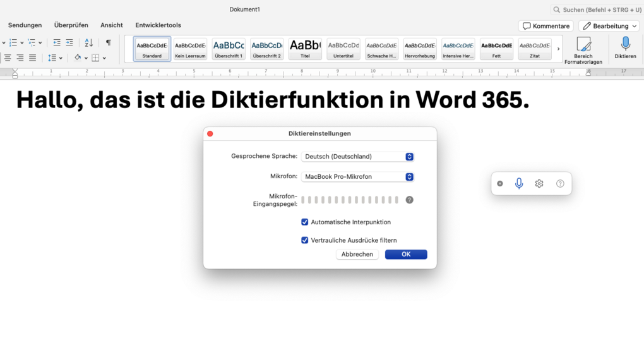Click the input level help icon

pos(410,200)
